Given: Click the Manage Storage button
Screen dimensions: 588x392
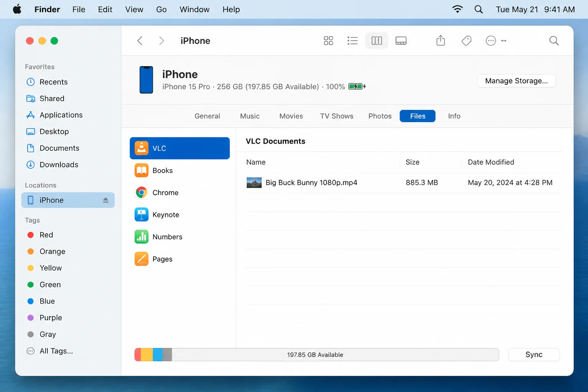Looking at the screenshot, I should [516, 81].
